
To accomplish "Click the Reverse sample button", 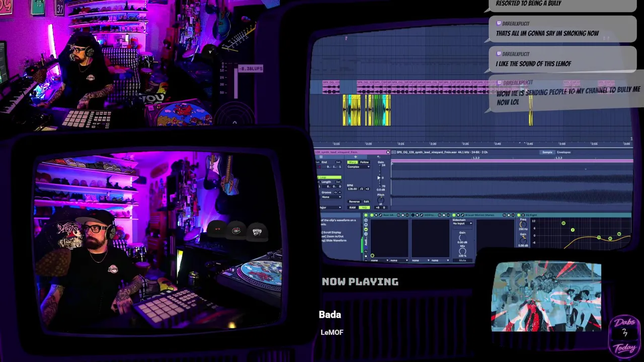I will pyautogui.click(x=354, y=202).
